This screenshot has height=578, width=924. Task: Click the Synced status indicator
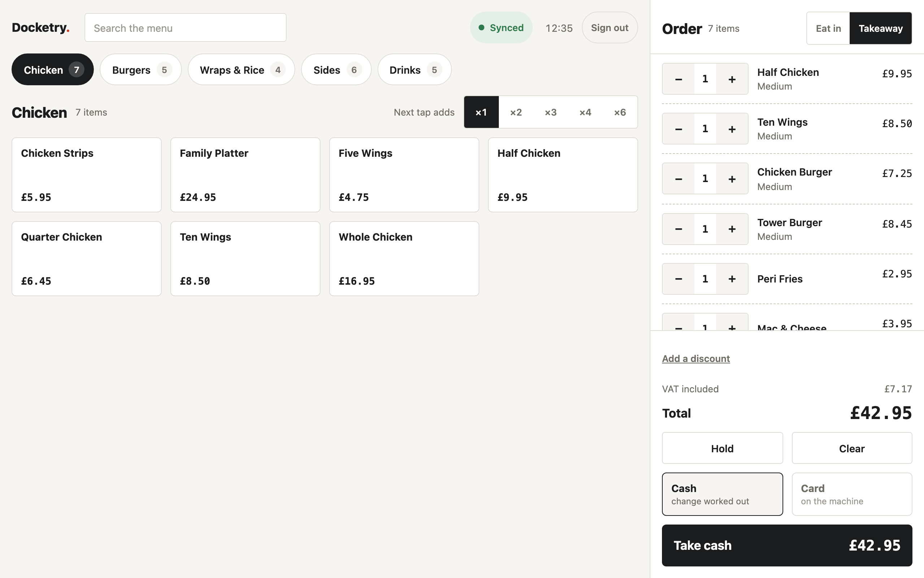click(501, 27)
